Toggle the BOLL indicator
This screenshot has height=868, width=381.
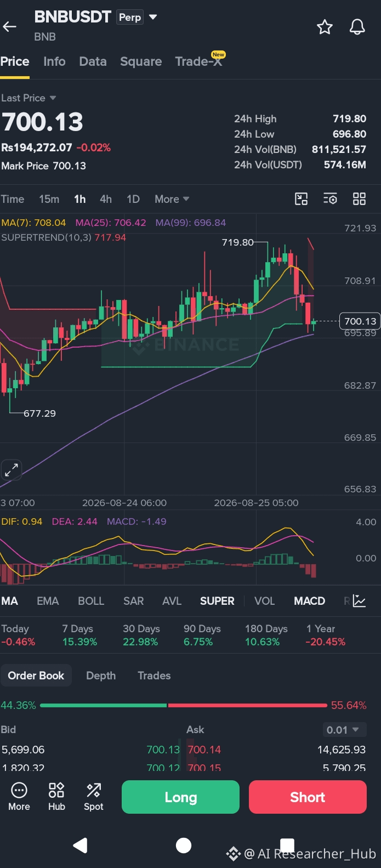tap(91, 601)
